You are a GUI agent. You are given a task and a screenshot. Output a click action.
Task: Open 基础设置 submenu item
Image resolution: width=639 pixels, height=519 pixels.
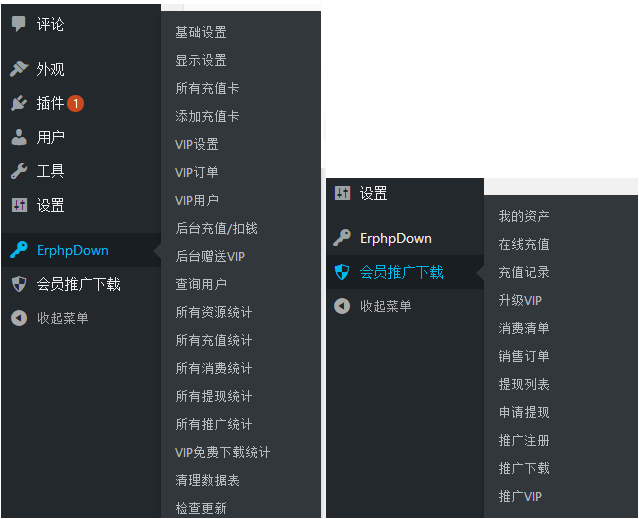201,32
